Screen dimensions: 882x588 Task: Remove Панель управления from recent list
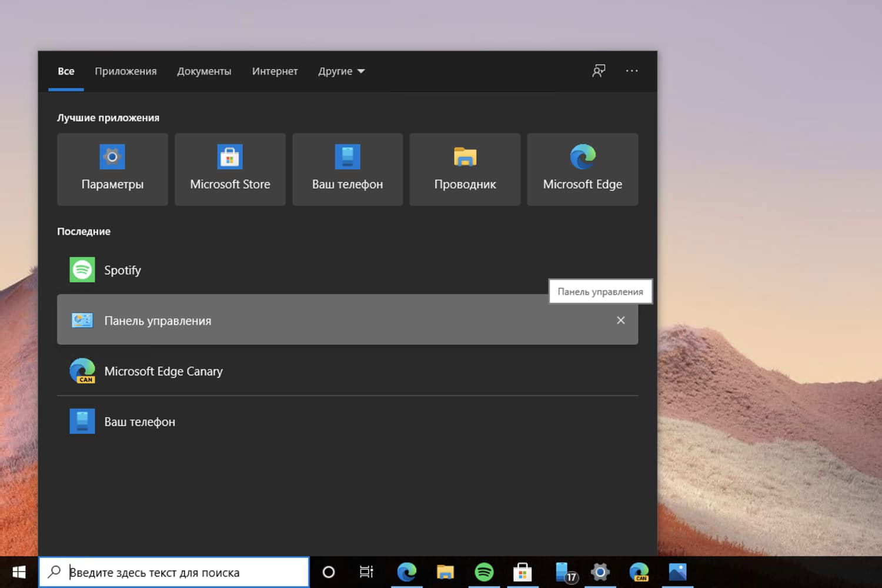[x=620, y=320]
